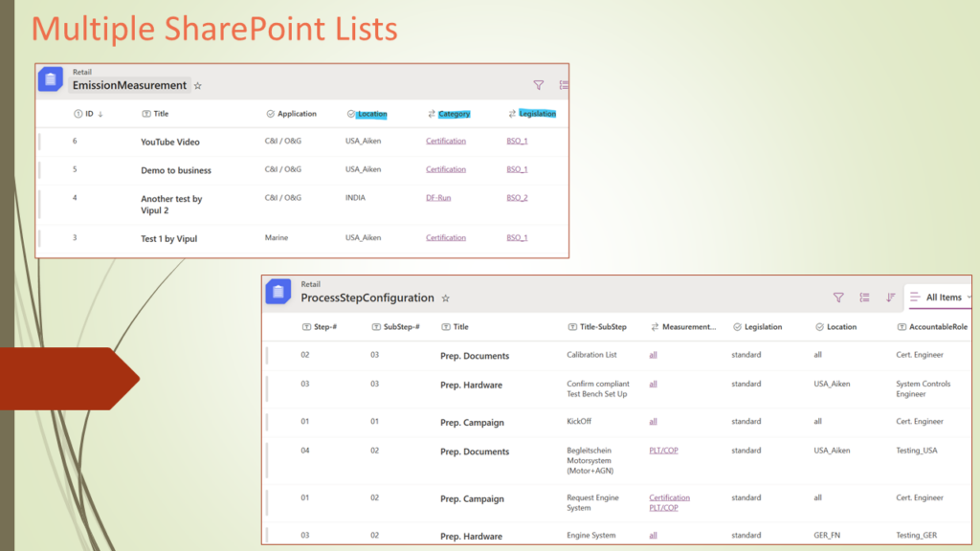Open the BSO_1 link in Test 1 by Vipul row
980x551 pixels.
(517, 238)
